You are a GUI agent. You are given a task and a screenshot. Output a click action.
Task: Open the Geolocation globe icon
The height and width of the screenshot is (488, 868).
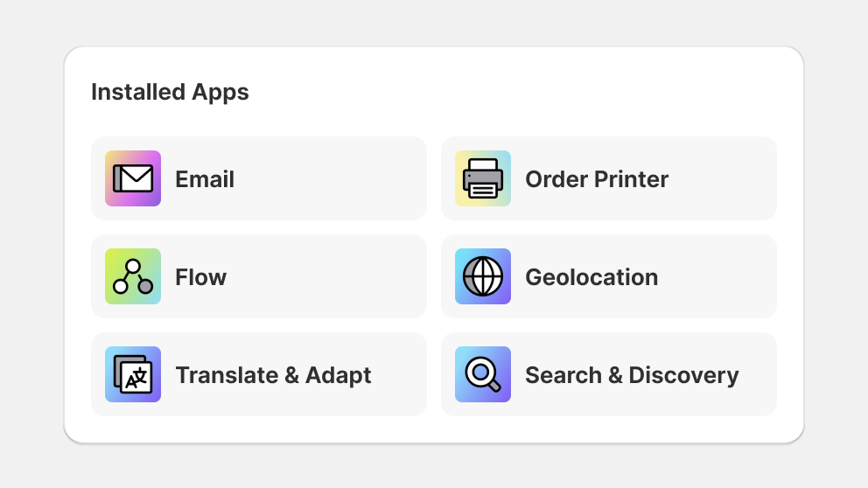(x=483, y=276)
